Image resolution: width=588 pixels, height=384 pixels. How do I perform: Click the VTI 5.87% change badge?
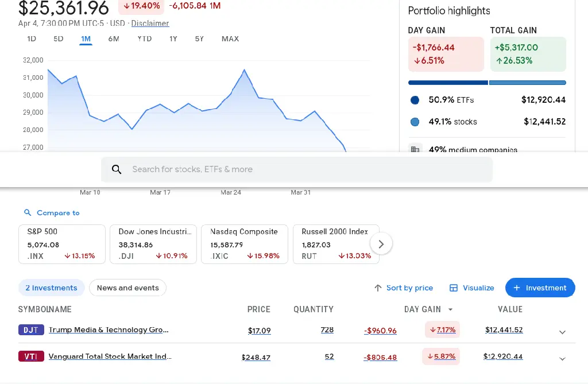coord(441,356)
